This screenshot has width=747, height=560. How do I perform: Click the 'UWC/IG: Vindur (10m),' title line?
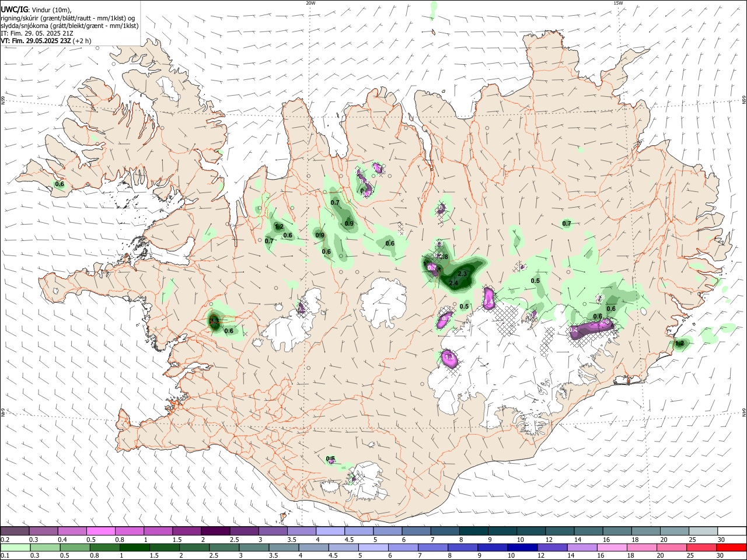click(x=36, y=10)
